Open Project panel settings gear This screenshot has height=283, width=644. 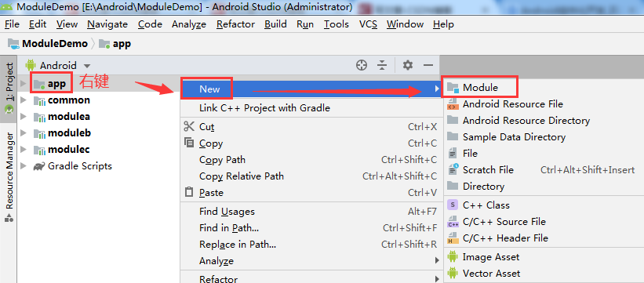[x=407, y=65]
